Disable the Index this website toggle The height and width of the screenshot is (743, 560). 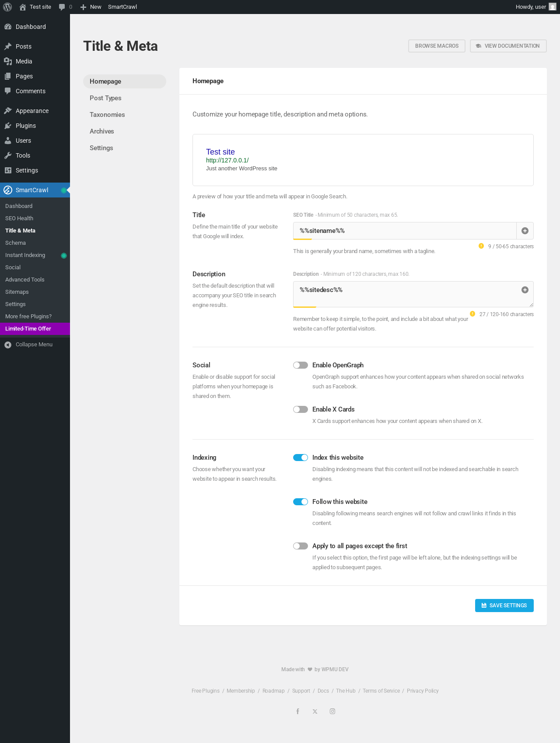click(x=301, y=458)
